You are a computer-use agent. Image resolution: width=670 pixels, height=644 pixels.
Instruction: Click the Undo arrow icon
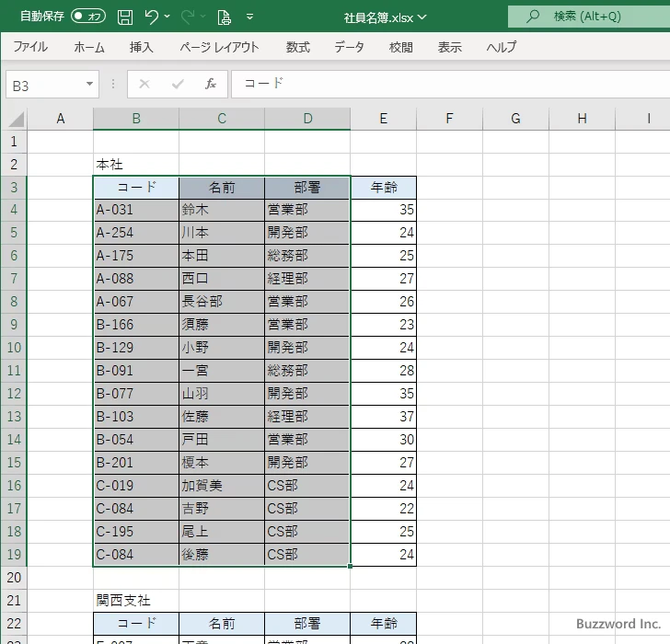[x=151, y=17]
